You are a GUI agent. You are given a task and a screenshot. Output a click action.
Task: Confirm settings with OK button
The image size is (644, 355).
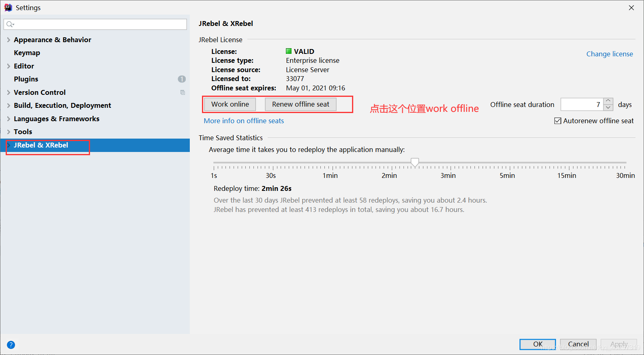pos(538,344)
